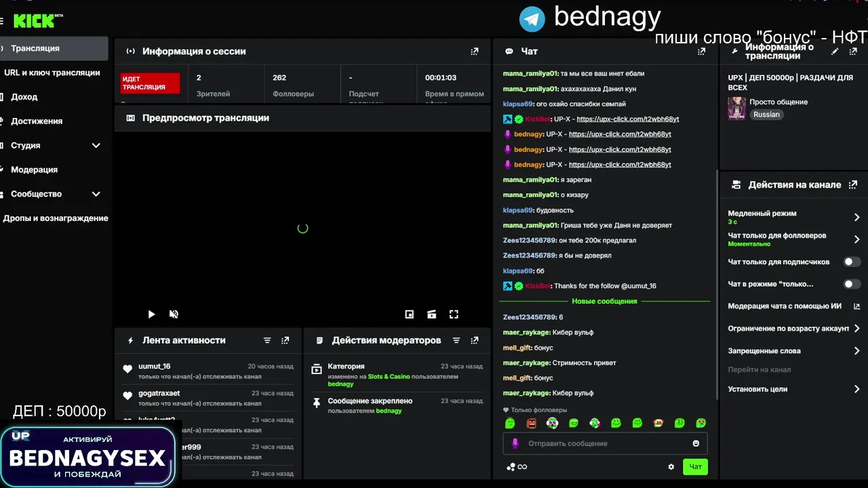Click the purple microphone badge in message box
Screen dimensions: 868x488
point(515,443)
